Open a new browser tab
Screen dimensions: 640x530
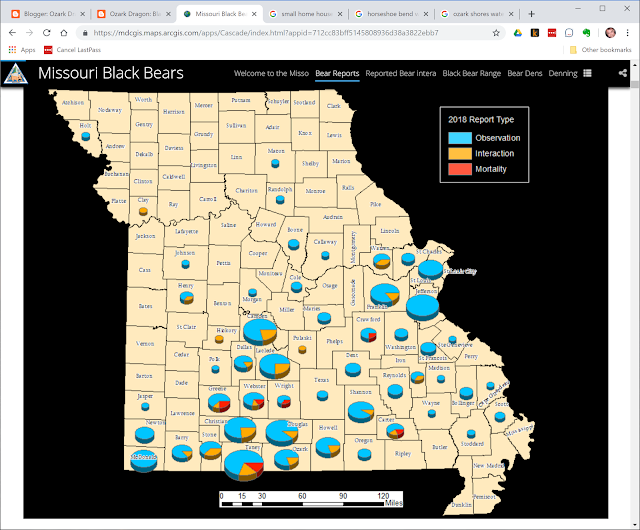coord(531,14)
